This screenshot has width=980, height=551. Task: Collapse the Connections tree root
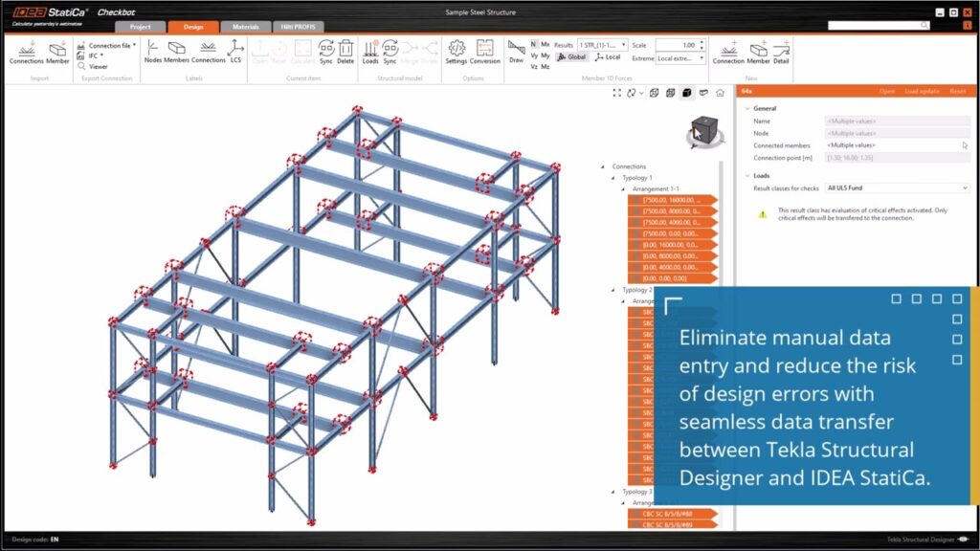click(x=603, y=166)
